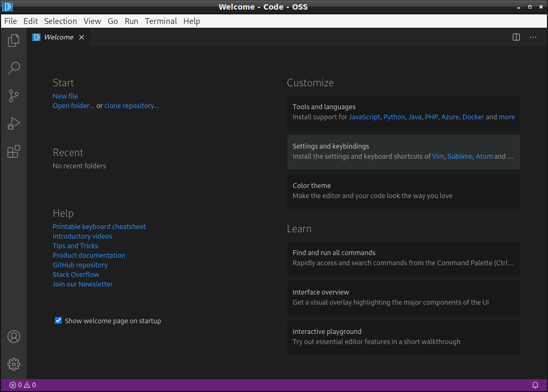The height and width of the screenshot is (392, 548).
Task: Click the Code OSS window logo icon
Action: (x=7, y=6)
